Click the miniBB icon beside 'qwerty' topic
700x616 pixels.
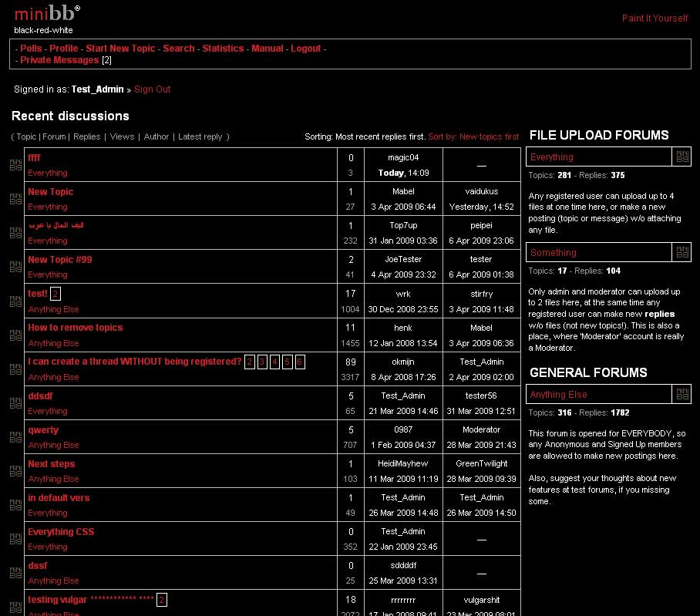[15, 436]
